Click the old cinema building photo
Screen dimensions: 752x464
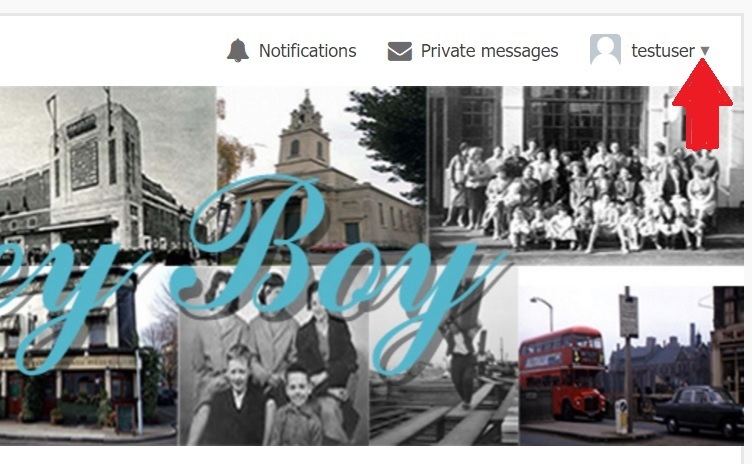(x=108, y=175)
